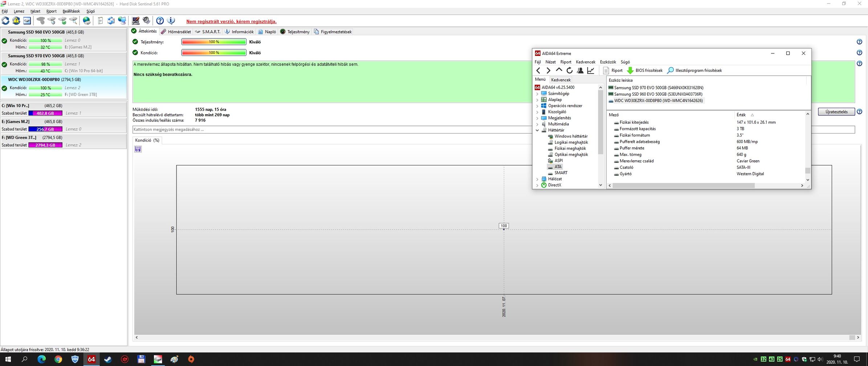Click the Kondíció 100% bar in overview panel
868x366 pixels.
(214, 53)
